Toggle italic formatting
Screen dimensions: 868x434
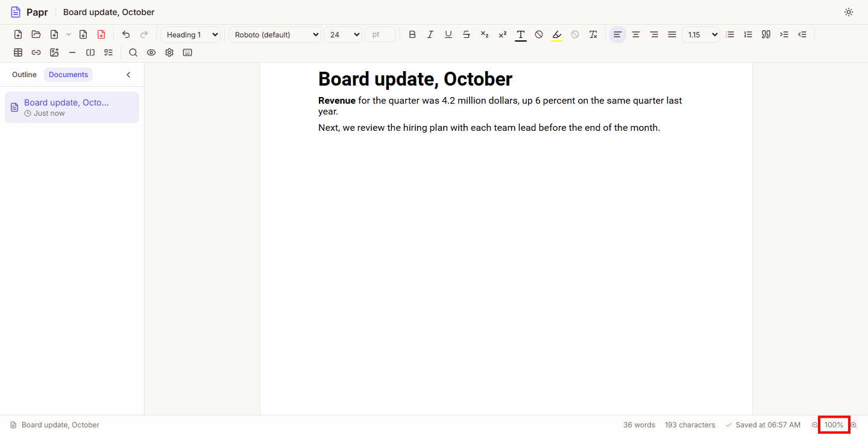pyautogui.click(x=430, y=34)
